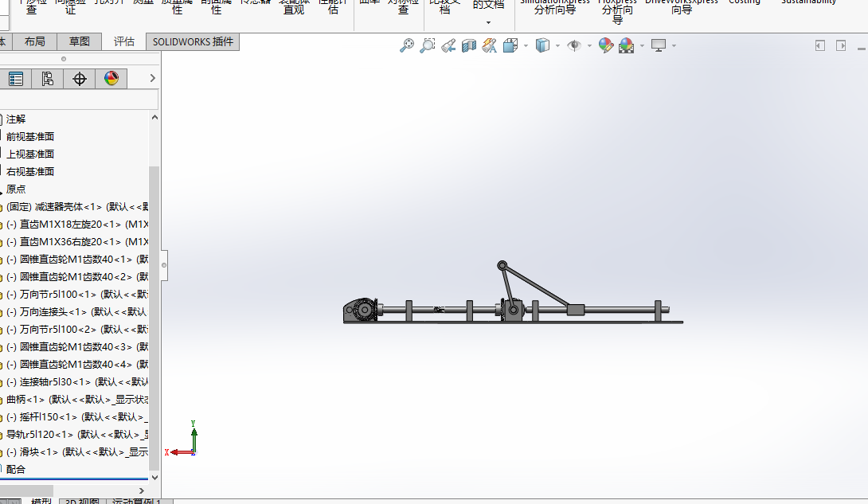
Task: Toggle the Hide/Show Items eye icon
Action: [x=574, y=45]
